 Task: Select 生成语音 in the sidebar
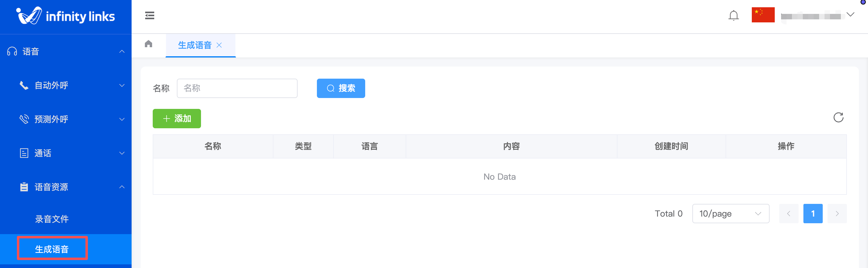[52, 249]
